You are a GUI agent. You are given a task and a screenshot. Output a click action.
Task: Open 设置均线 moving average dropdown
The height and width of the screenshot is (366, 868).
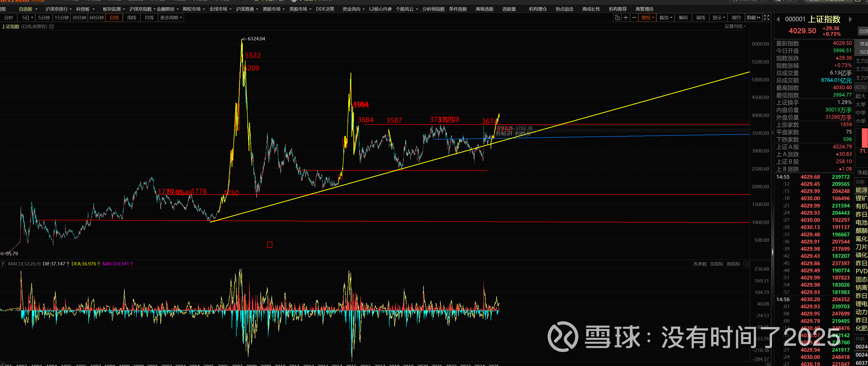coord(735,26)
